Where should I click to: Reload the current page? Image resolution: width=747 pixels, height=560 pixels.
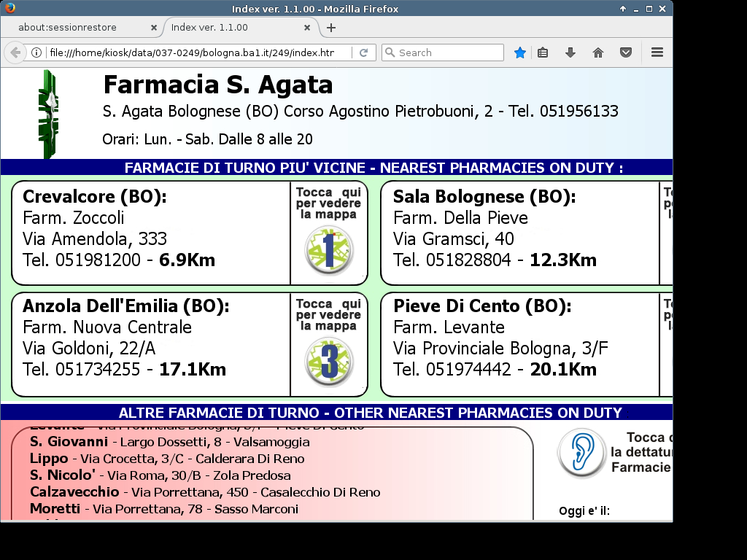pyautogui.click(x=363, y=52)
